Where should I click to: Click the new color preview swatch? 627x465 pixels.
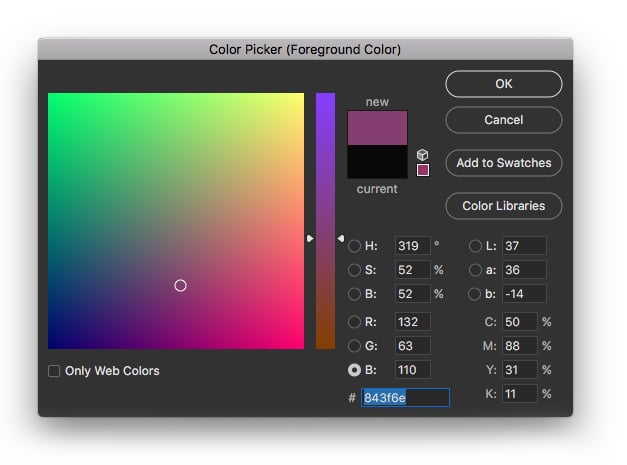pyautogui.click(x=377, y=128)
